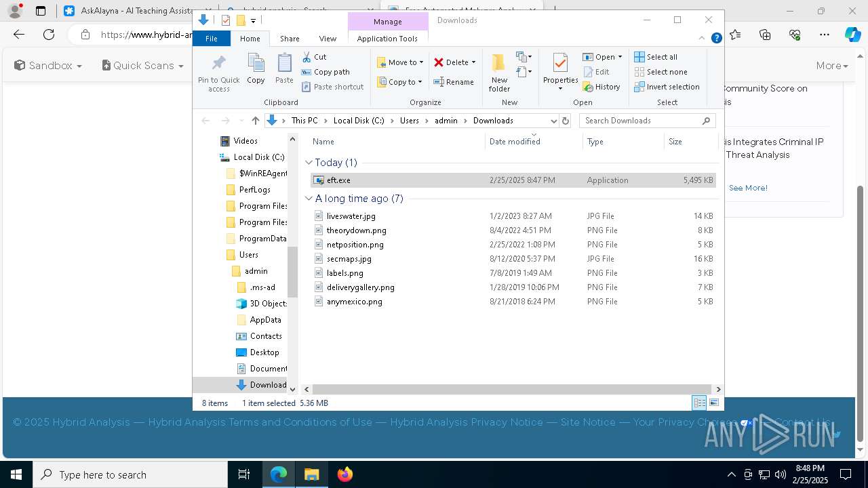Open Hybrid Analysis Privacy Notice link
Screen dimensions: 868x488
467,422
